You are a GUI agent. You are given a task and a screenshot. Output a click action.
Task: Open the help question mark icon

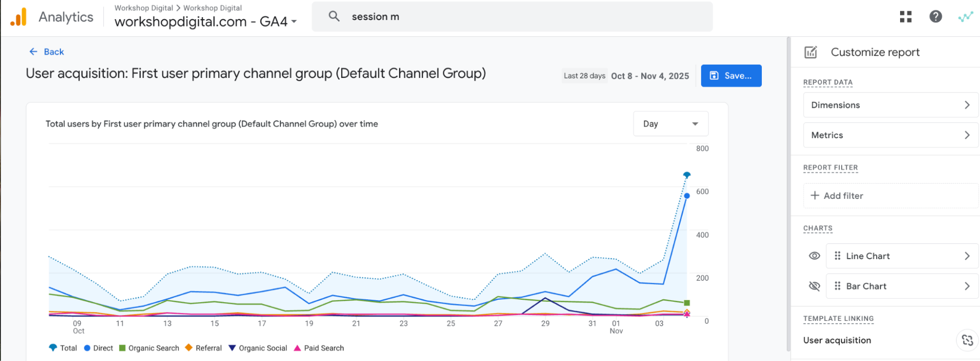(935, 17)
